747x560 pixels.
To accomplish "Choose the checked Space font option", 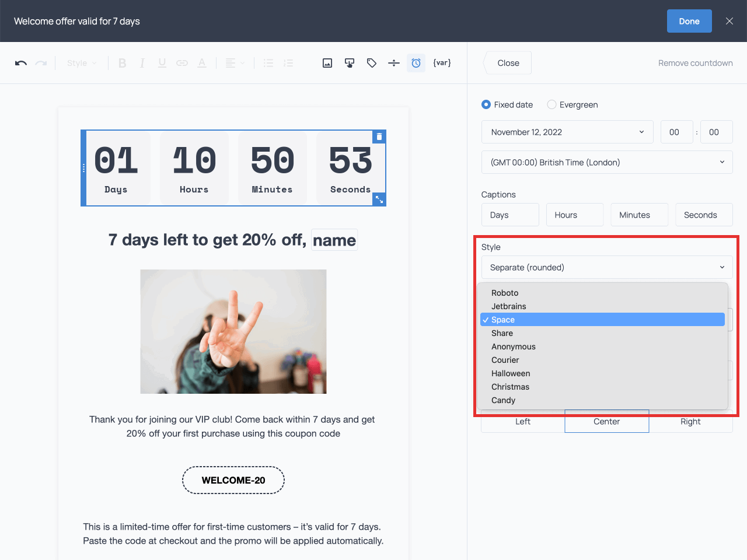I will coord(602,320).
